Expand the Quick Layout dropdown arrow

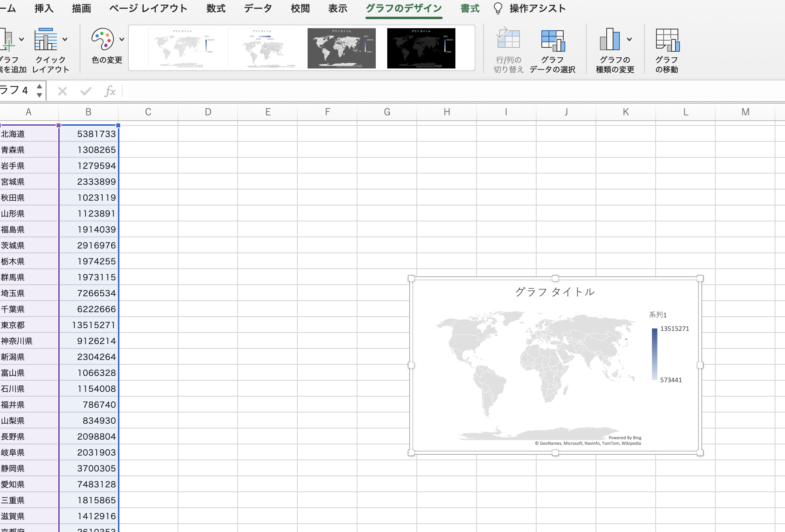65,39
